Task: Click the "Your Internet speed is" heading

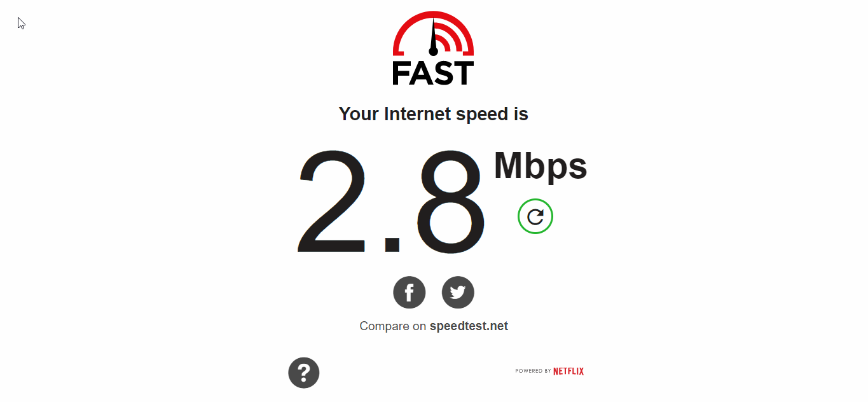Action: (x=433, y=114)
